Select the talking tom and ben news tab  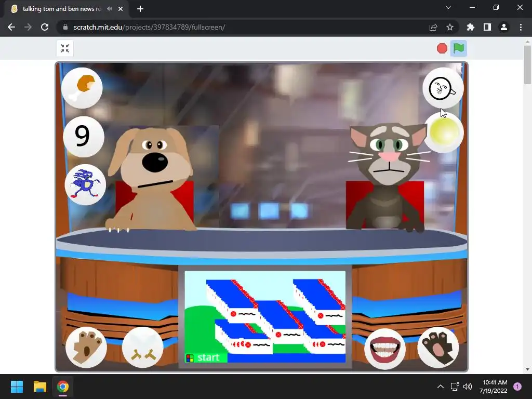point(66,9)
